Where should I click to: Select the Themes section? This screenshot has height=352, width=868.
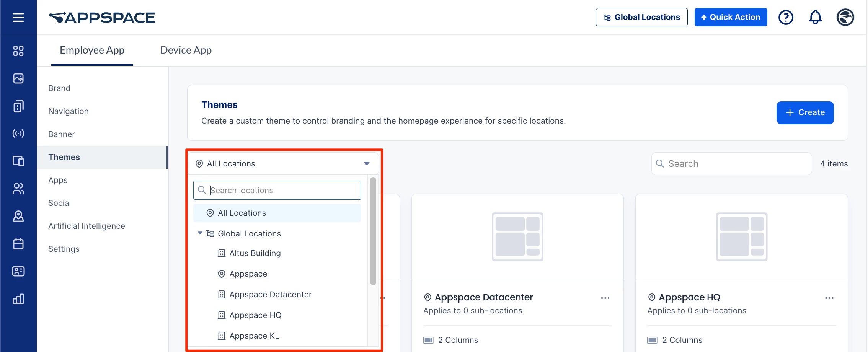coord(102,157)
